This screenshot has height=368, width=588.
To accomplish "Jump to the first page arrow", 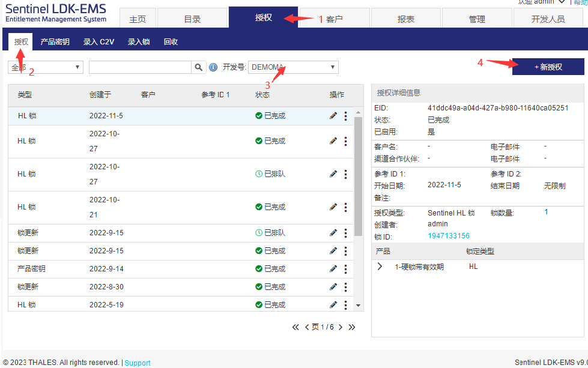I will click(296, 327).
